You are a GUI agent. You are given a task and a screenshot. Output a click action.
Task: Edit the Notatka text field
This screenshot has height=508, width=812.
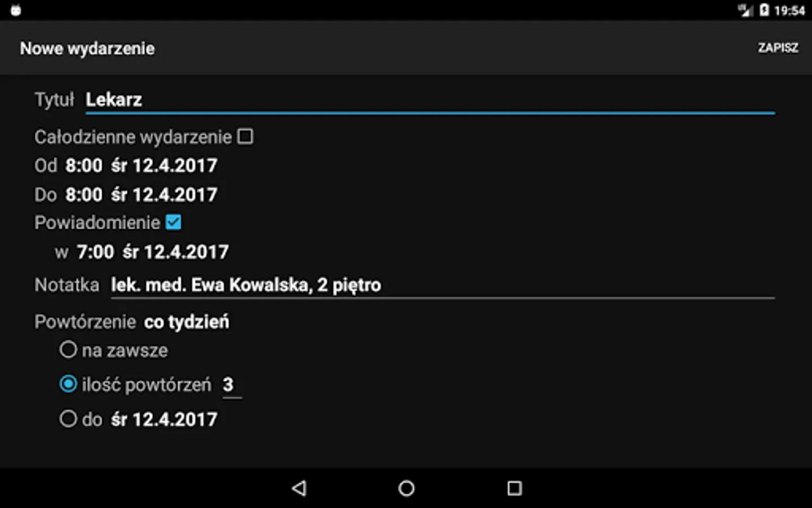click(443, 285)
